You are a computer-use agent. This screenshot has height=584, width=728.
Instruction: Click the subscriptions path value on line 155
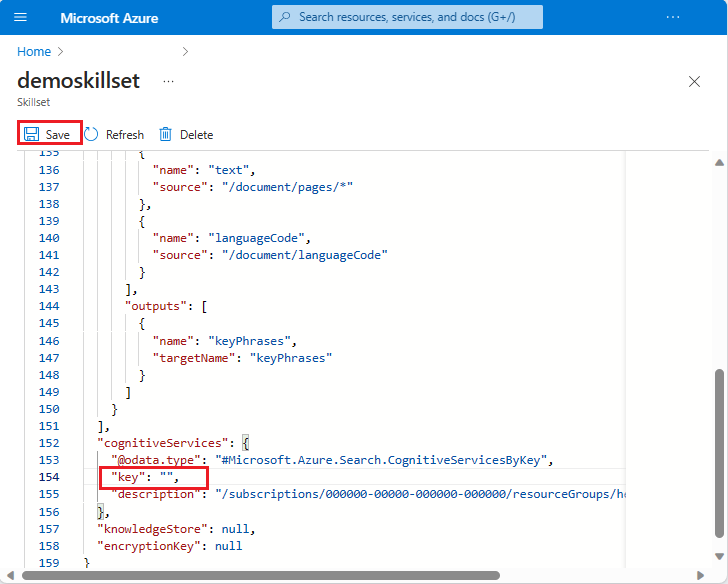pos(420,494)
